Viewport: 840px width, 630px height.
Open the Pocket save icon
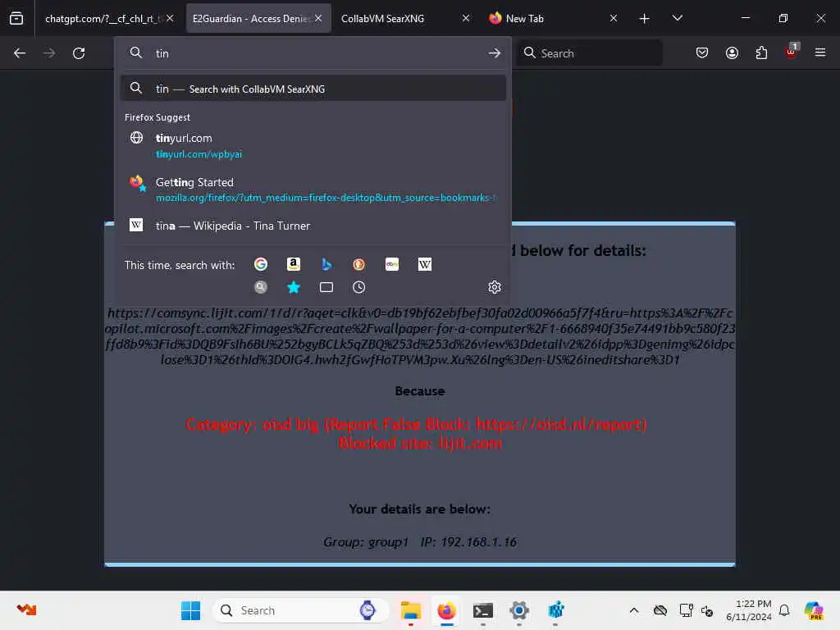[702, 52]
